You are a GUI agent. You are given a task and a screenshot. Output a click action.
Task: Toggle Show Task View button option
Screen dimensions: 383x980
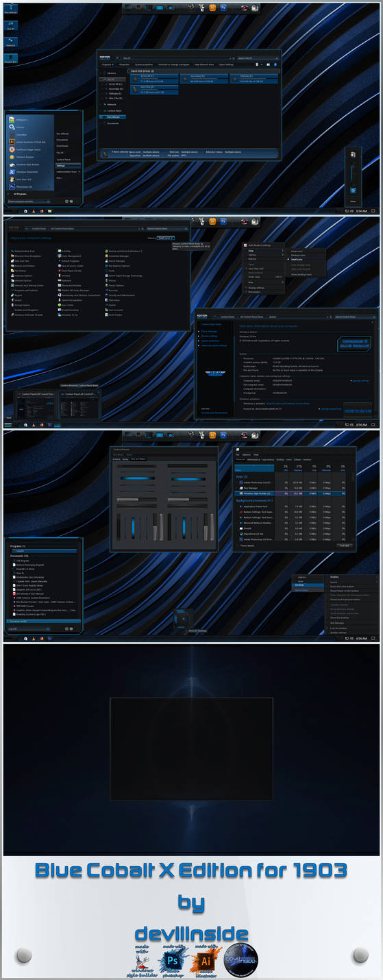(341, 587)
